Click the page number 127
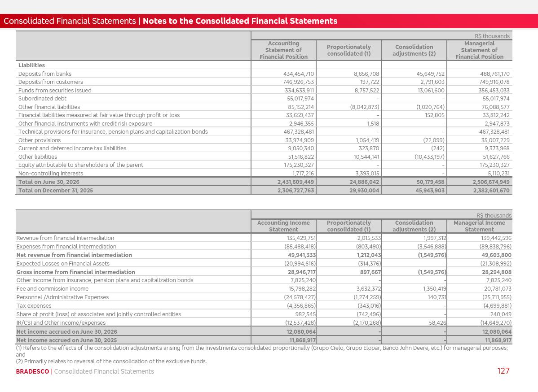Image resolution: width=538 pixels, height=392 pixels. coord(503,371)
